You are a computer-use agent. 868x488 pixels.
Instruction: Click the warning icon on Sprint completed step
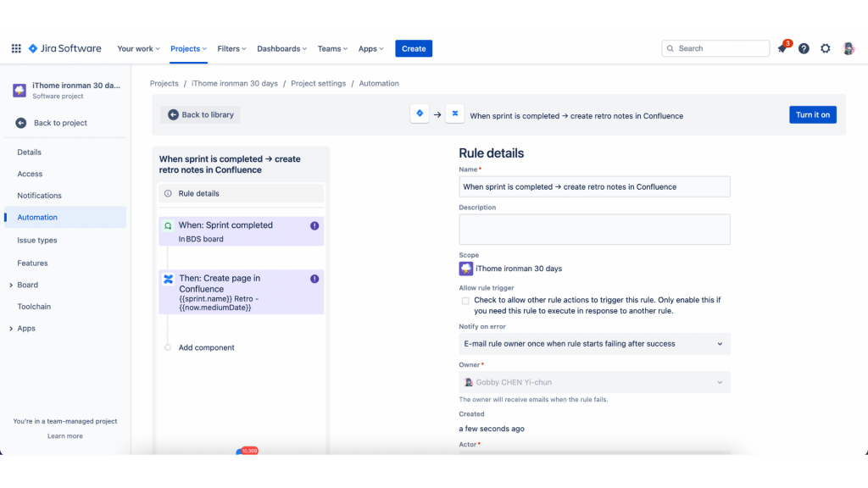click(314, 225)
